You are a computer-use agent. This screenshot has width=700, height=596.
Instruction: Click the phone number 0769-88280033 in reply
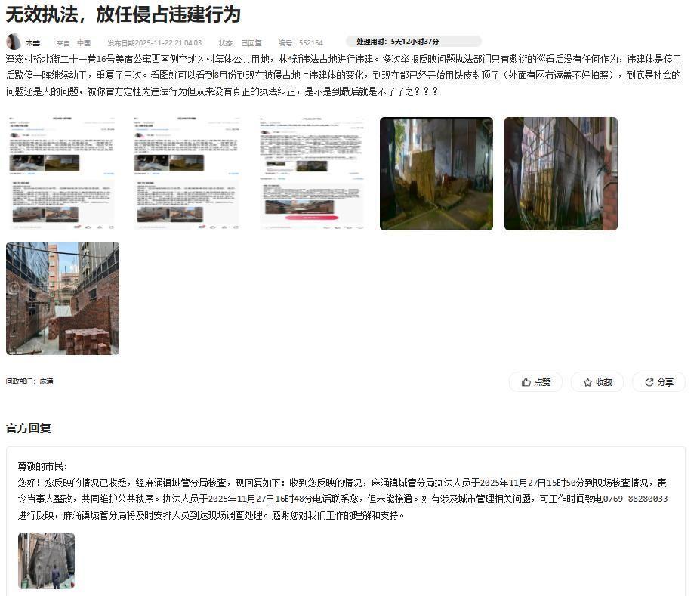click(635, 499)
